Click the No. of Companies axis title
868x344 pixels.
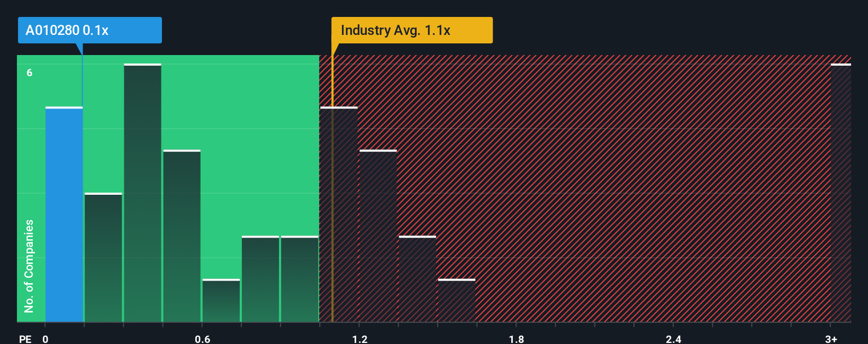[29, 266]
